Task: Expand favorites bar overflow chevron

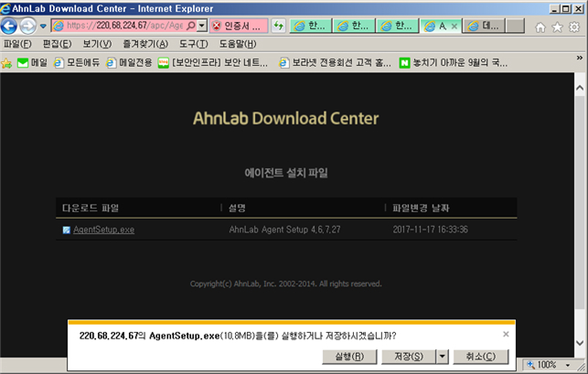Action: point(580,58)
